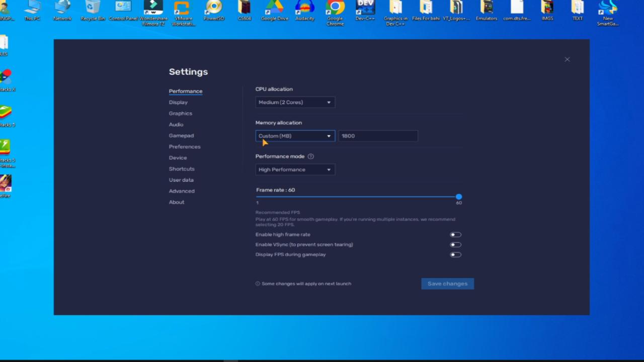Open IMGS desktop icon
This screenshot has height=362, width=644.
(x=547, y=10)
